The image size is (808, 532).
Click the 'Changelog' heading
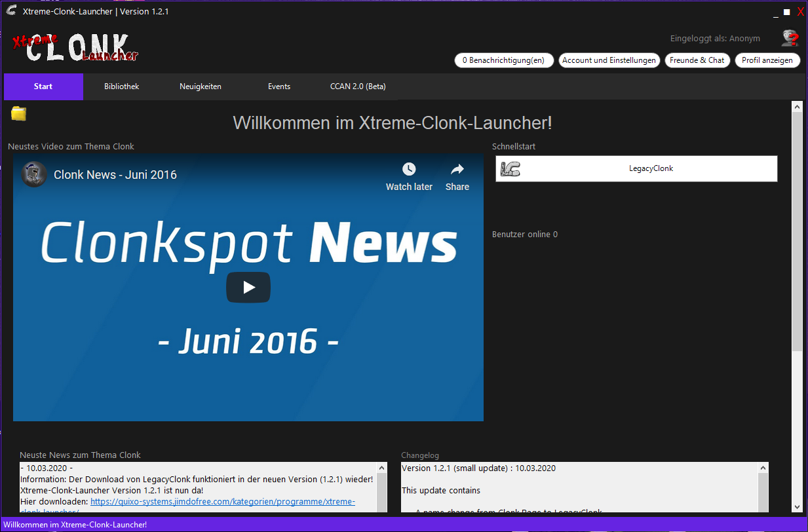420,455
